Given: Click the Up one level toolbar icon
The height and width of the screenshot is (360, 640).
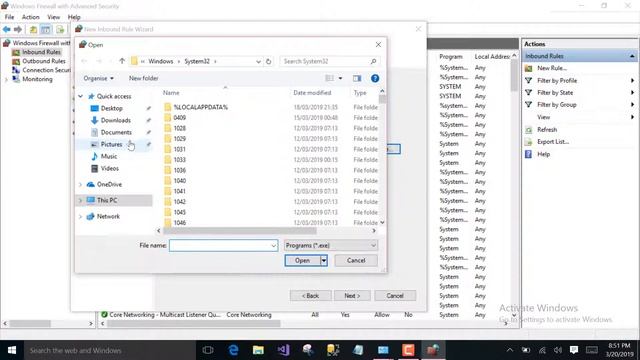Looking at the screenshot, I should 33,29.
